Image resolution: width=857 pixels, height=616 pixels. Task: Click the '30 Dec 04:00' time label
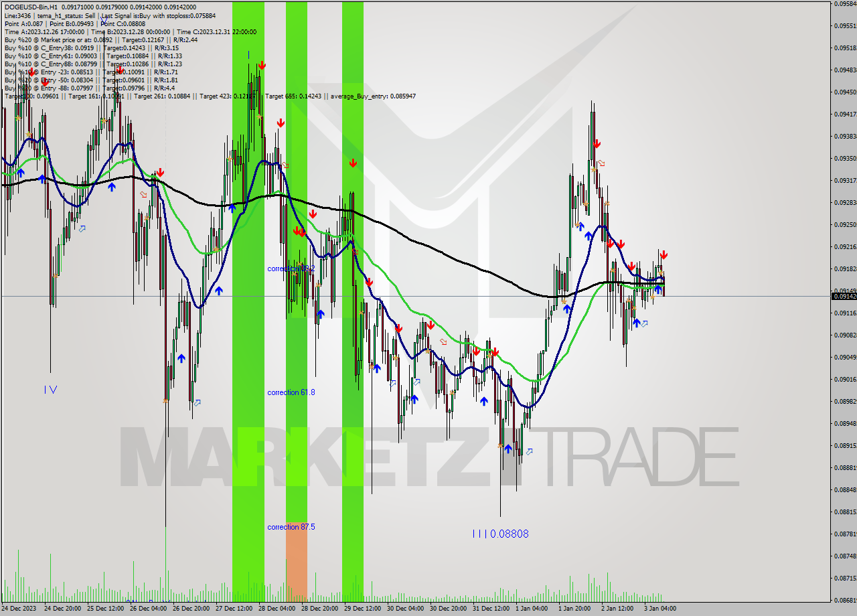406,609
